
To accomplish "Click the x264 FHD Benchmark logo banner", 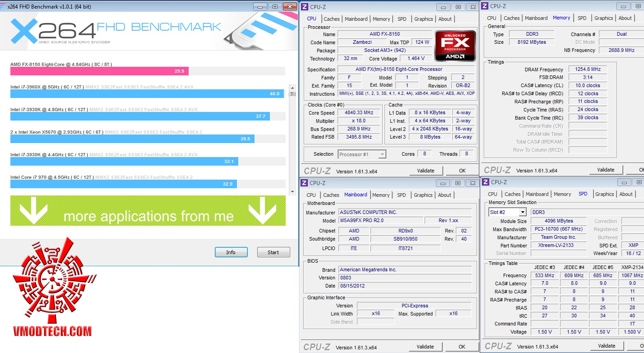I will click(x=149, y=30).
